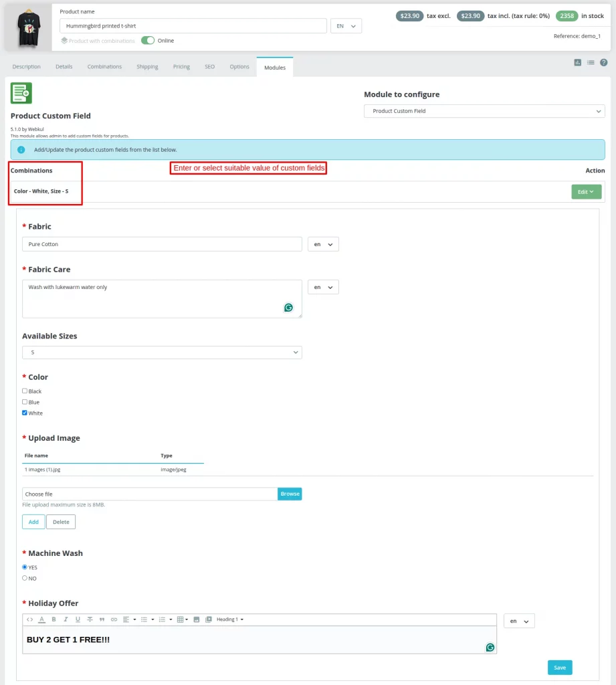Click the Modules tab
Screen dimensions: 616x685
click(275, 68)
